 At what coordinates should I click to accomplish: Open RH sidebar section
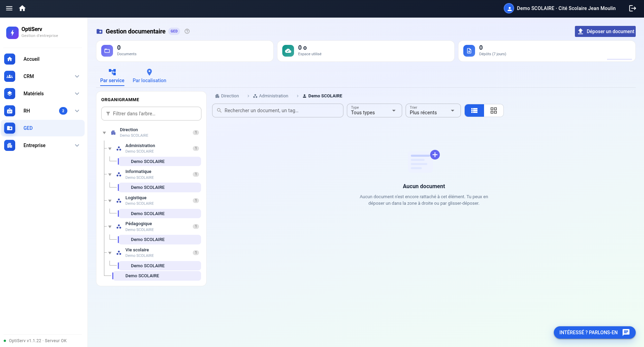(x=42, y=111)
